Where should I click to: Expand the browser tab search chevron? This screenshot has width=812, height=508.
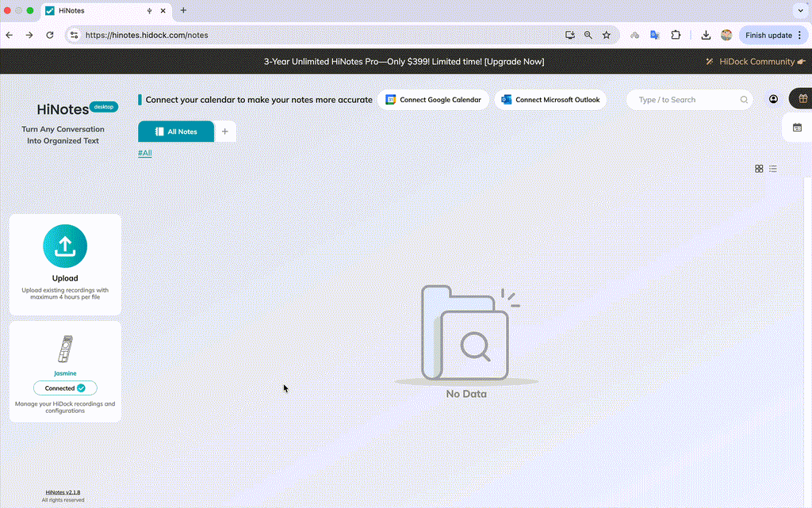801,10
